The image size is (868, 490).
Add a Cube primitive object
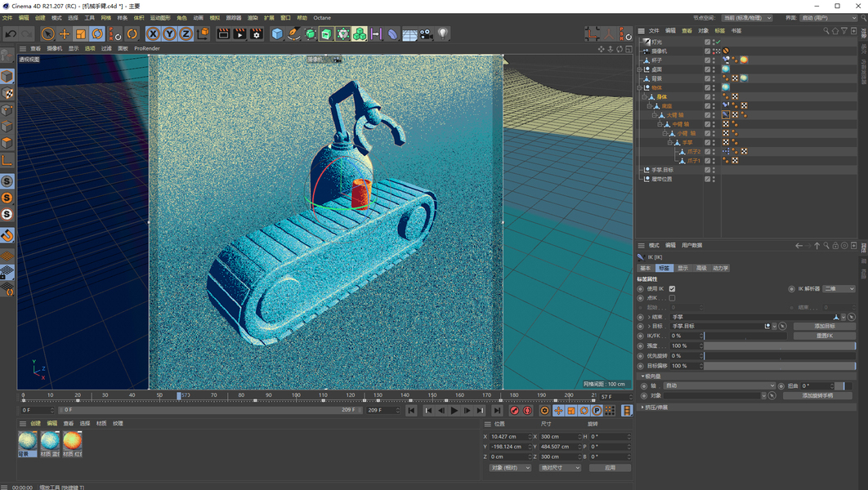pos(277,33)
